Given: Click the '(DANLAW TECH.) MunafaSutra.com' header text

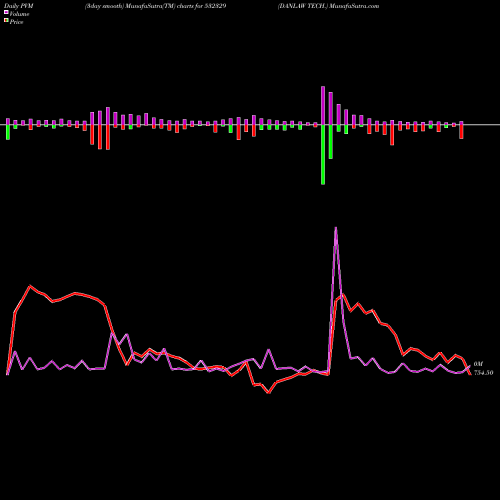Looking at the screenshot, I should 328,6.
